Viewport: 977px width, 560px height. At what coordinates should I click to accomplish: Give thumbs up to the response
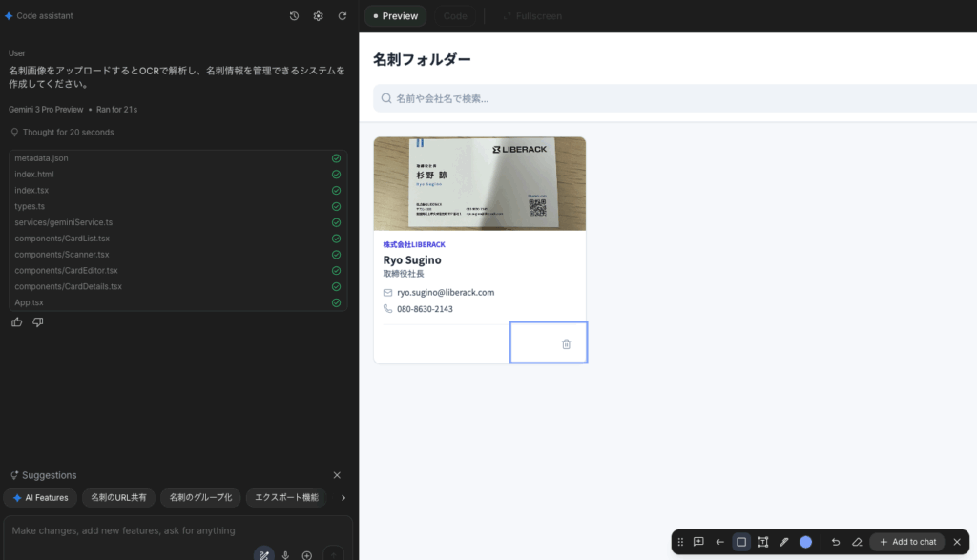click(17, 322)
